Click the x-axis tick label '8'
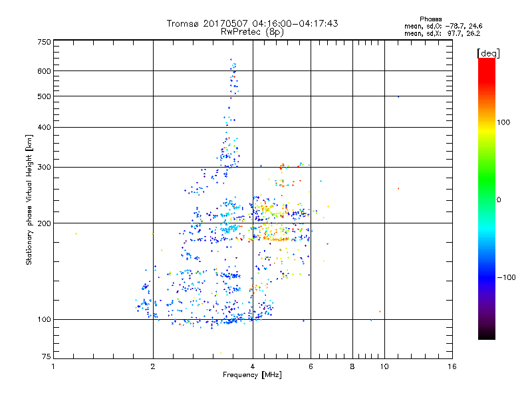This screenshot has height=399, width=532. [352, 366]
